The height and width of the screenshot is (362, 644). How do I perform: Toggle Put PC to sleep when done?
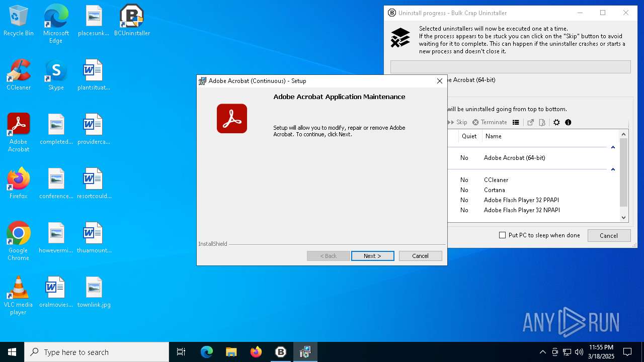tap(502, 235)
